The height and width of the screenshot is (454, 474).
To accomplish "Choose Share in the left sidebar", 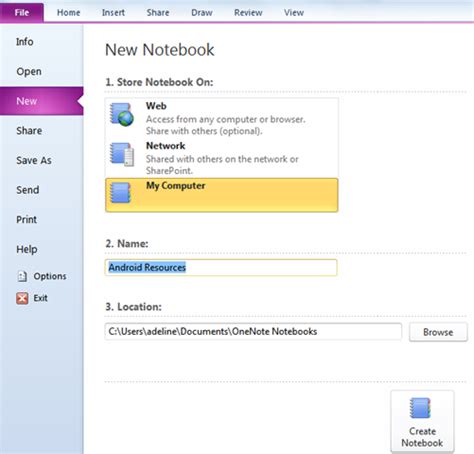I will [x=29, y=131].
